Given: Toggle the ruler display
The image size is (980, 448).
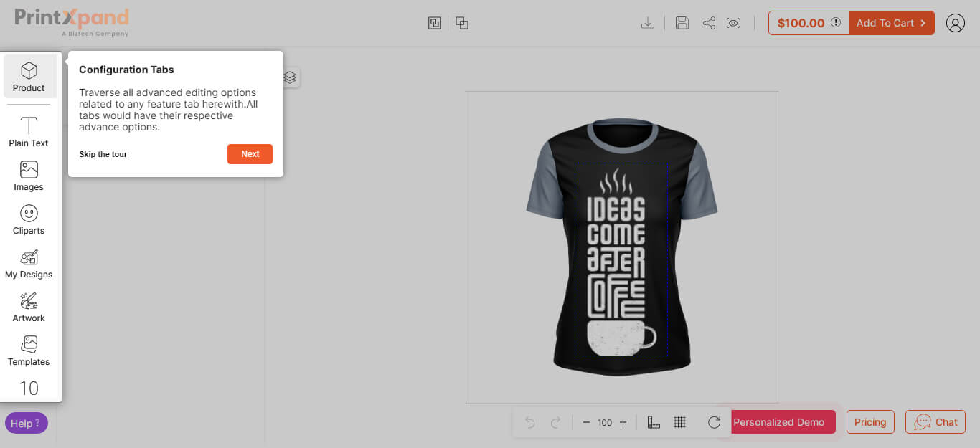Looking at the screenshot, I should [654, 422].
